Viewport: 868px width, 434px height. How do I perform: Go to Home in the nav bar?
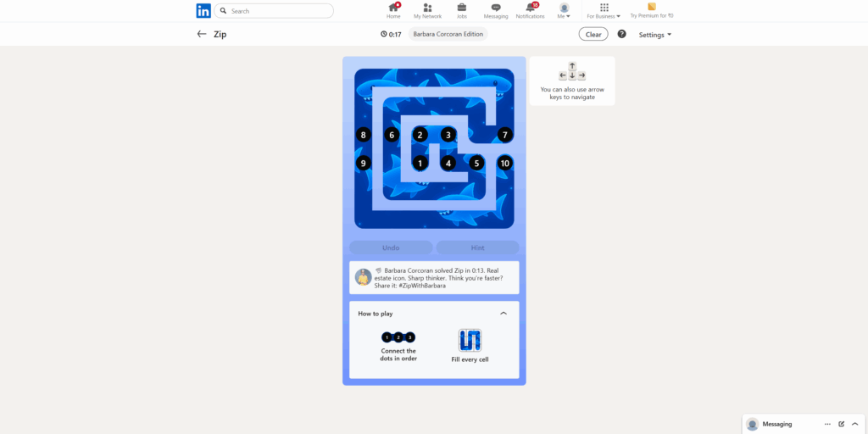pyautogui.click(x=393, y=10)
